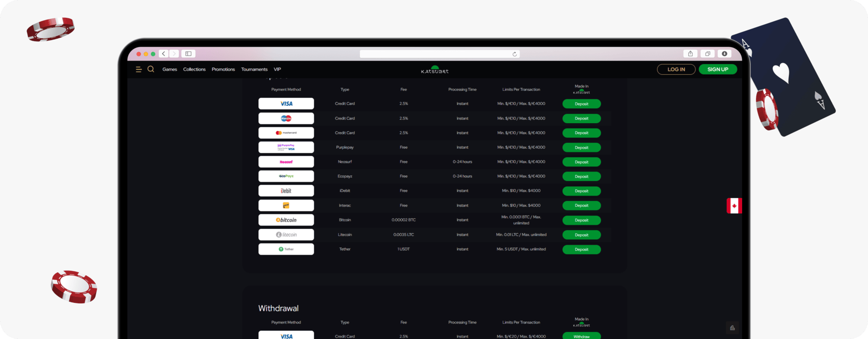Click the deposit table's Limits Per Transaction header
Viewport: 868px width, 339px height.
521,89
